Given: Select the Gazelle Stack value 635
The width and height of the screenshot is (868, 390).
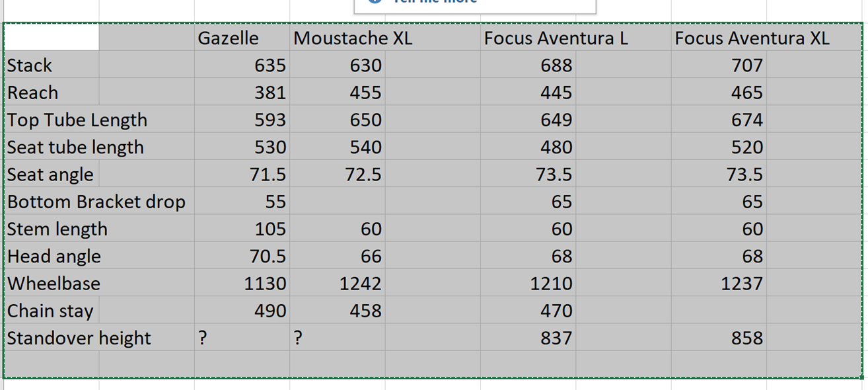Looking at the screenshot, I should coord(242,65).
